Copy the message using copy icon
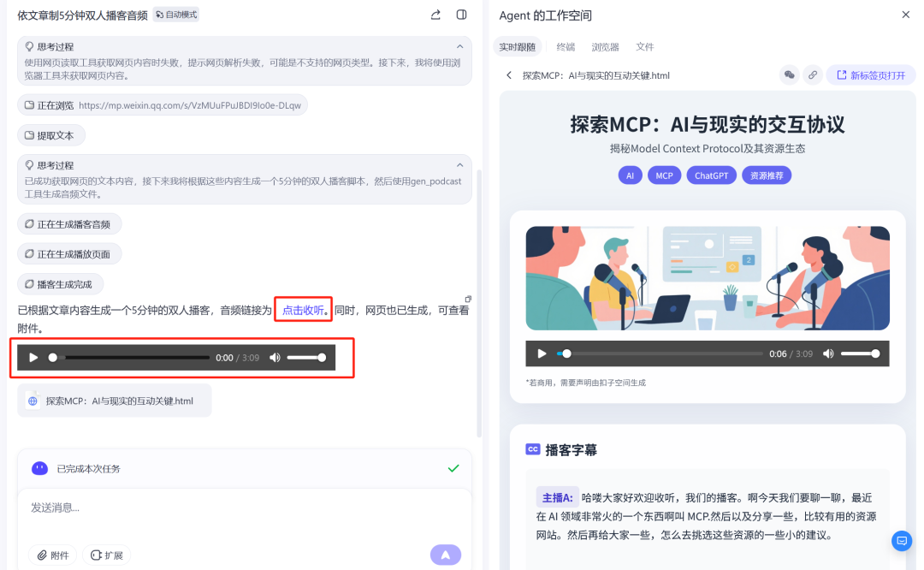Viewport: 924px width, 570px height. [x=468, y=299]
